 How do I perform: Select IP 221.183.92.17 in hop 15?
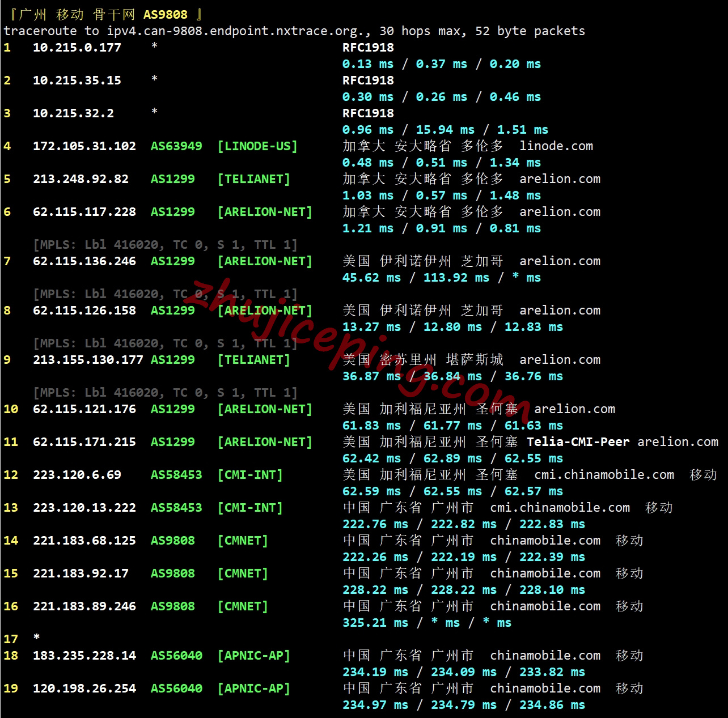click(81, 573)
